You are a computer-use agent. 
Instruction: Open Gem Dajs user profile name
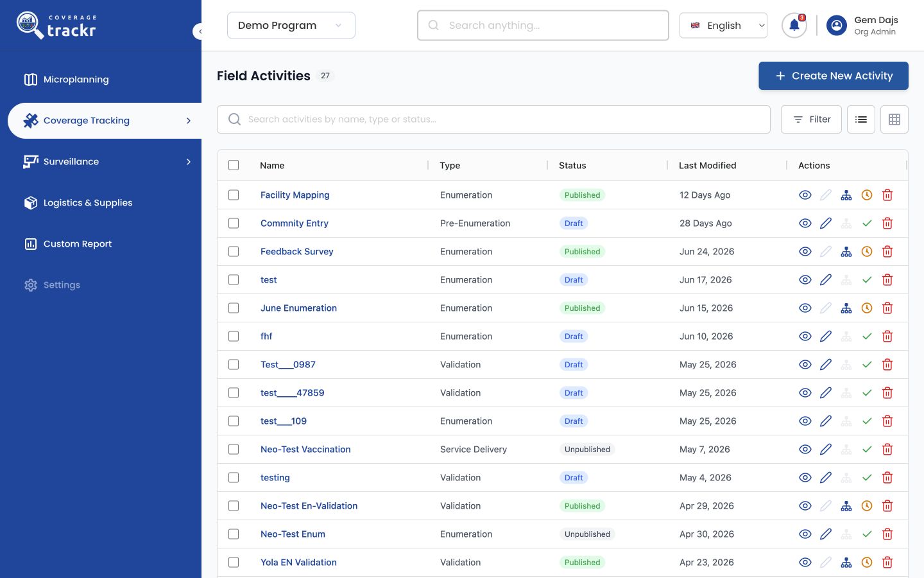click(876, 20)
